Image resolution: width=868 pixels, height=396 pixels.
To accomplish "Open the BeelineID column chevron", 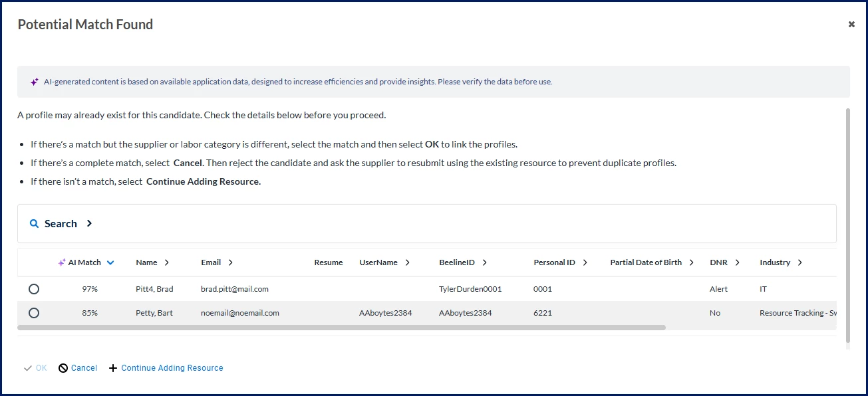I will click(485, 262).
